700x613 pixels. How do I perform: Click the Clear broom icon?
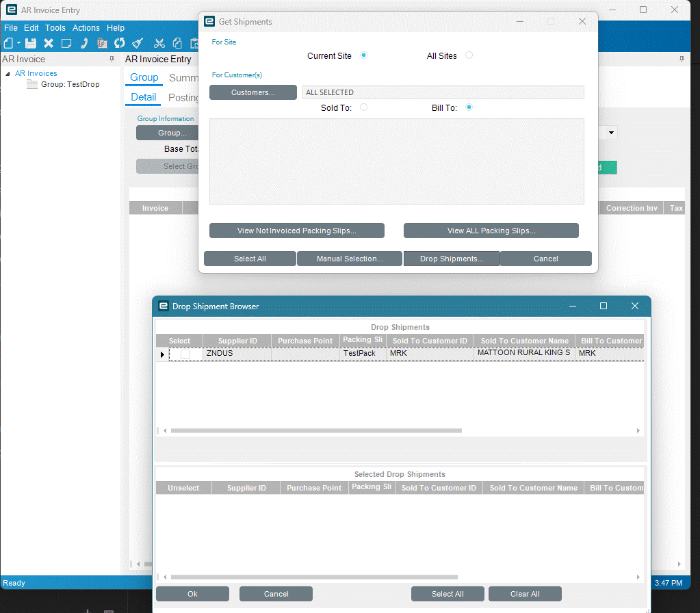138,43
